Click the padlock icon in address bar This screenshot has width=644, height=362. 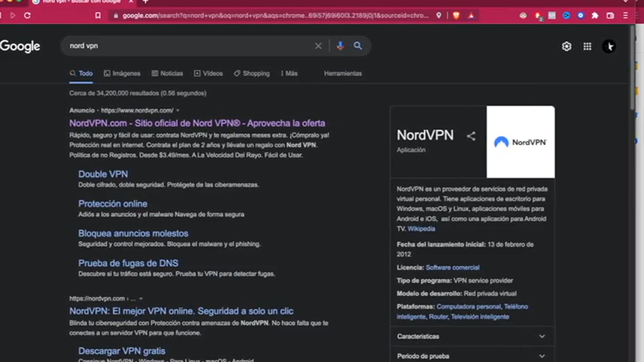pyautogui.click(x=116, y=16)
